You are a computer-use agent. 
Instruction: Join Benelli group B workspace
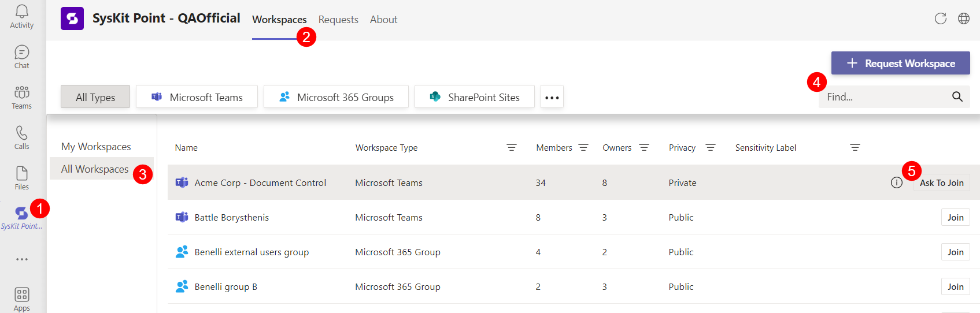coord(955,286)
